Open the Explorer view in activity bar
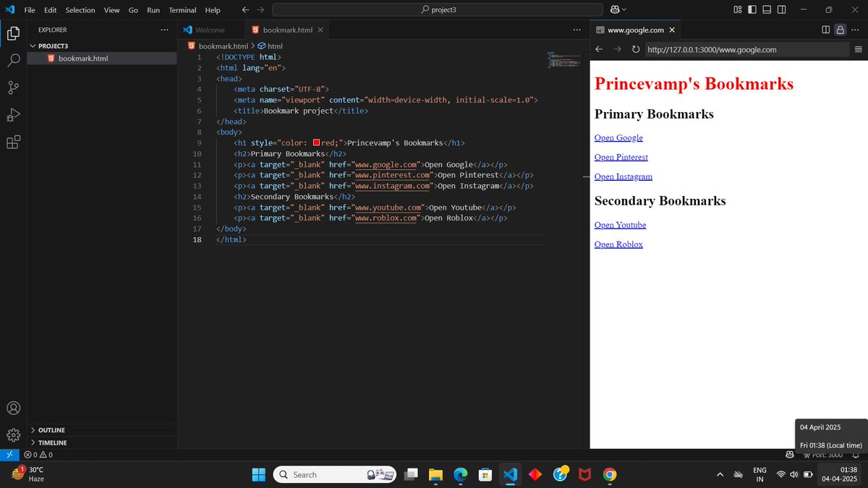 13,33
